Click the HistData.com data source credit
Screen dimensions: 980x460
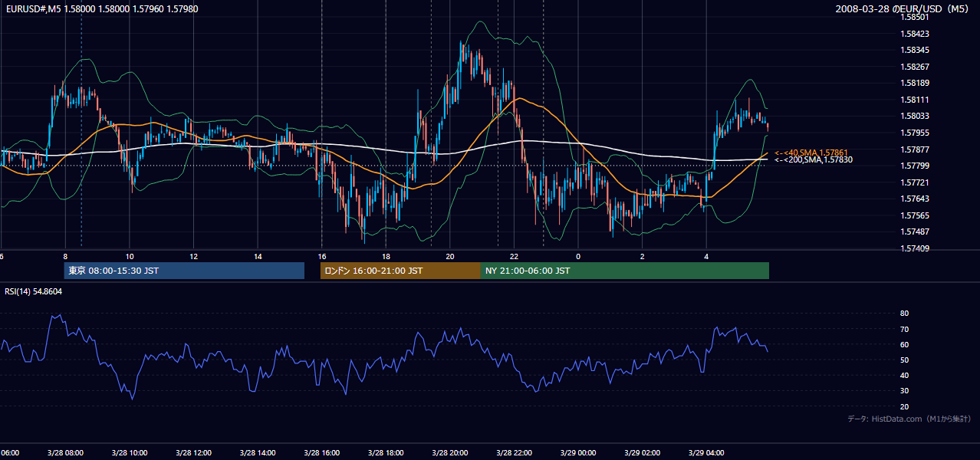click(x=909, y=419)
